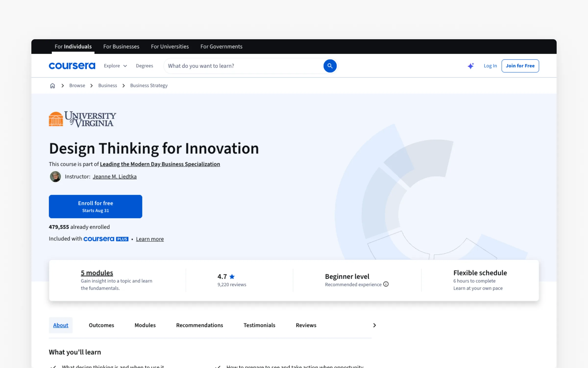Click Enroll for free button
The image size is (588, 368).
tap(96, 207)
